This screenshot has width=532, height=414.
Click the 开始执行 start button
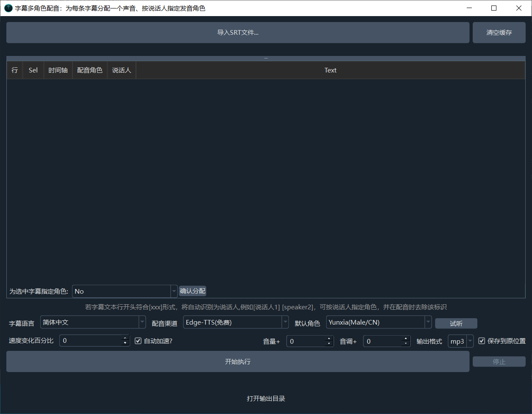pyautogui.click(x=238, y=361)
